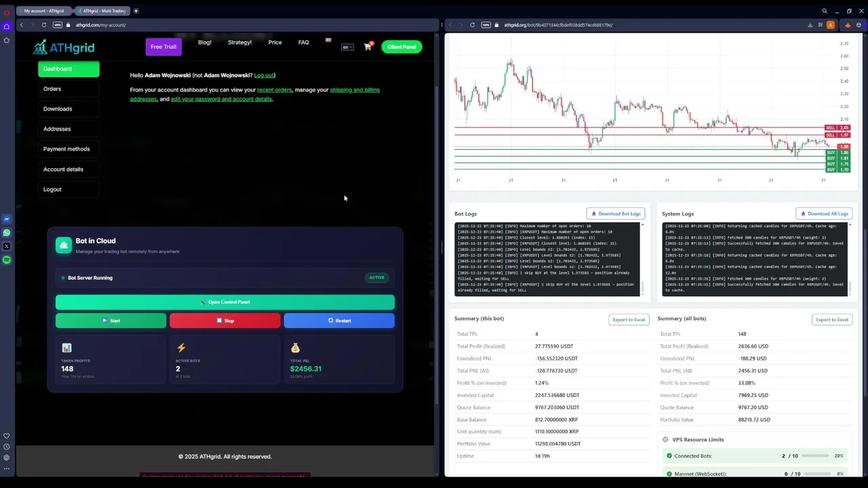Open the Blog! menu item
Viewport: 868px width, 488px height.
pyautogui.click(x=205, y=42)
